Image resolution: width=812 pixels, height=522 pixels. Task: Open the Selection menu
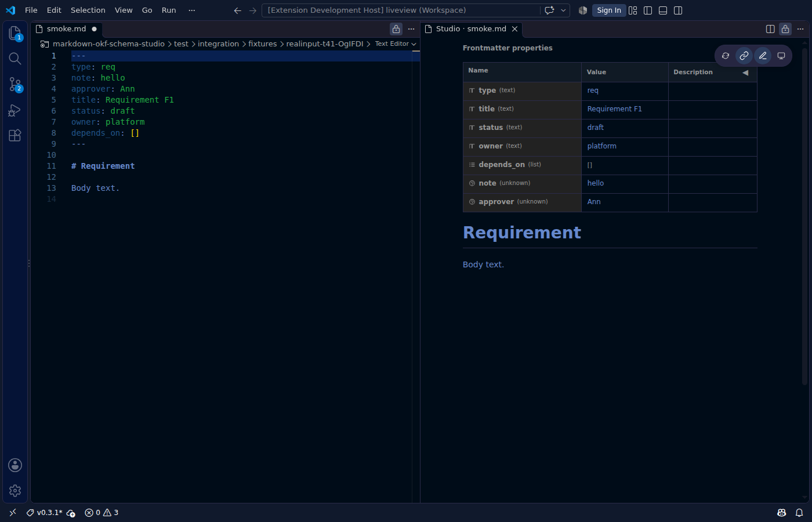point(88,10)
